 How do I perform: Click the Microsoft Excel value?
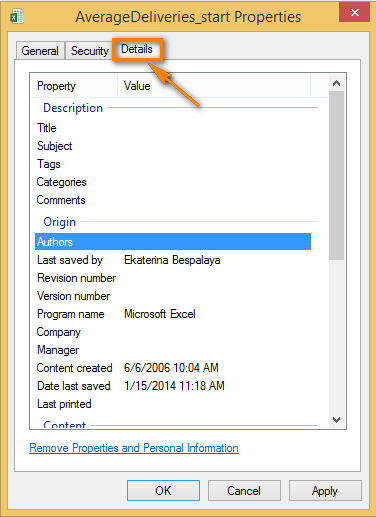[160, 314]
